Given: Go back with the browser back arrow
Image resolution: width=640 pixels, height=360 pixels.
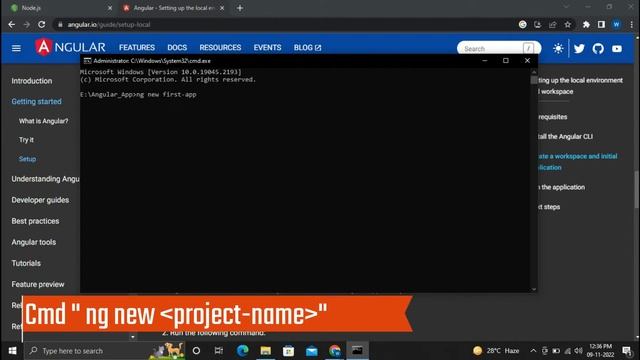Looking at the screenshot, I should (11, 24).
